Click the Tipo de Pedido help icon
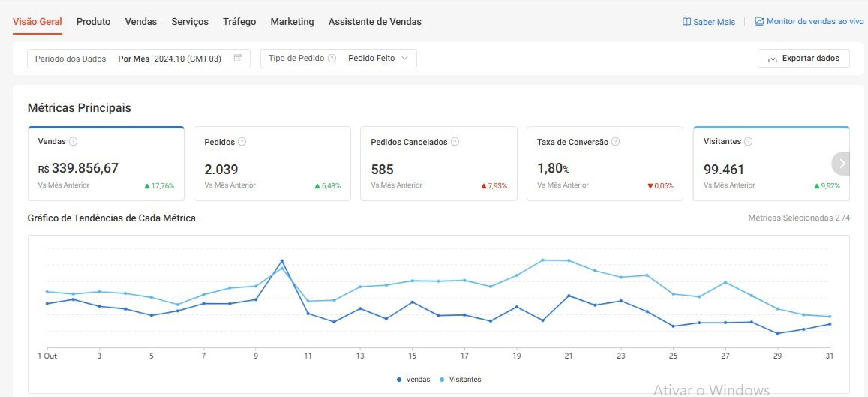The height and width of the screenshot is (397, 868). click(x=332, y=59)
